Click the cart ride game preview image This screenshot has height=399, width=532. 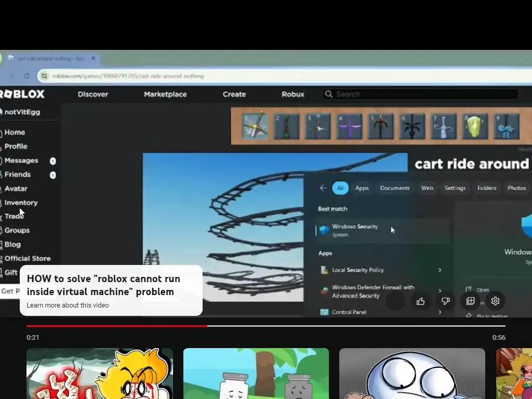[x=223, y=227]
